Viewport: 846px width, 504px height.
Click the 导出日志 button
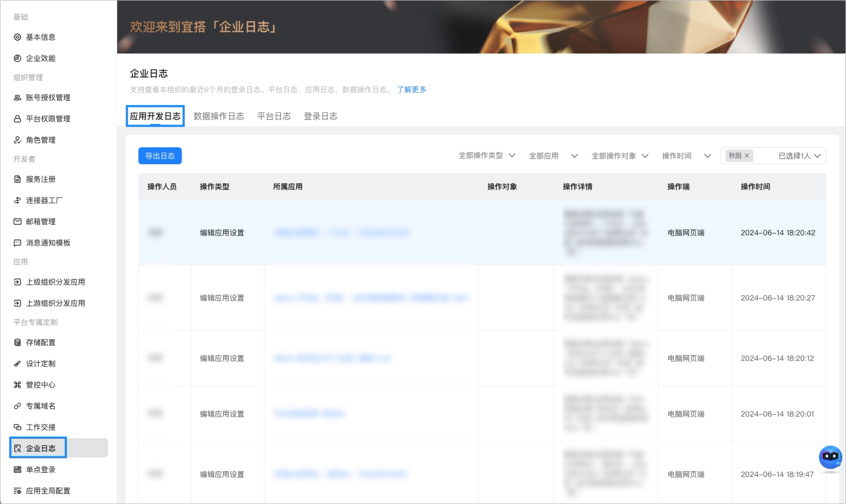tap(160, 156)
